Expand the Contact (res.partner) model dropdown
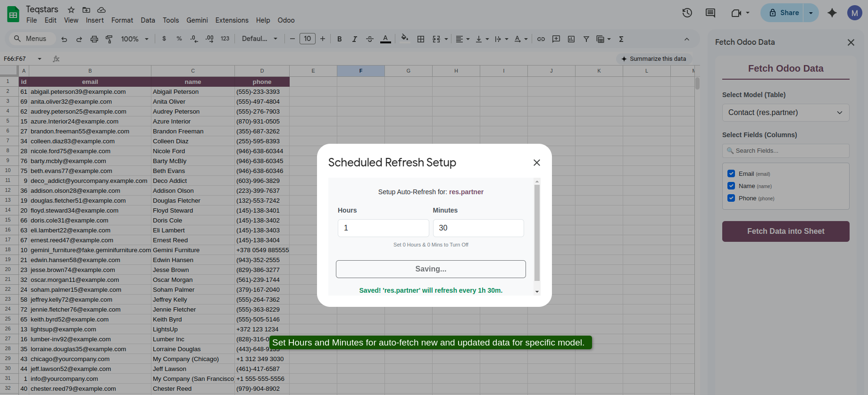 click(785, 113)
